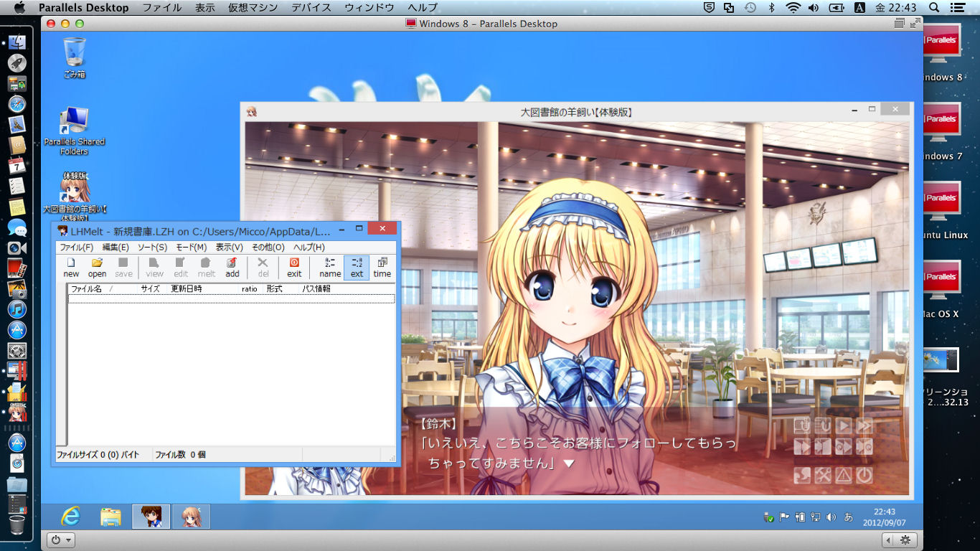Click the backlog icon in game panel
The width and height of the screenshot is (980, 551).
(x=823, y=425)
